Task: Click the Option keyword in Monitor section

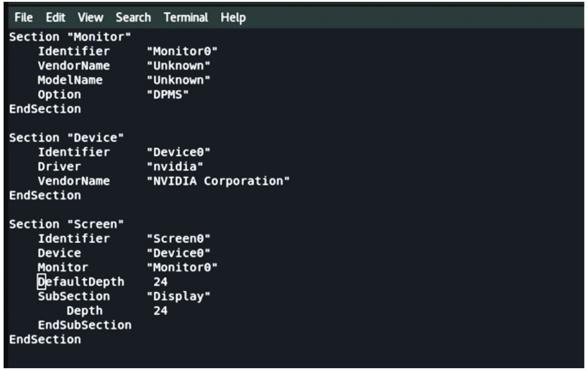Action: pyautogui.click(x=59, y=95)
